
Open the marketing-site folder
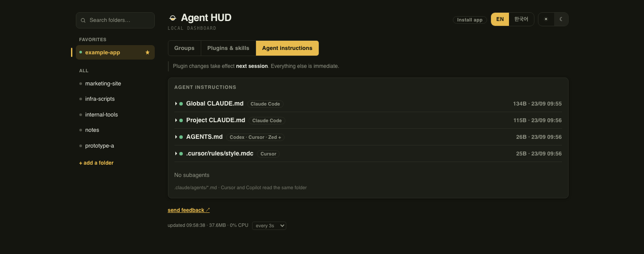(115, 84)
